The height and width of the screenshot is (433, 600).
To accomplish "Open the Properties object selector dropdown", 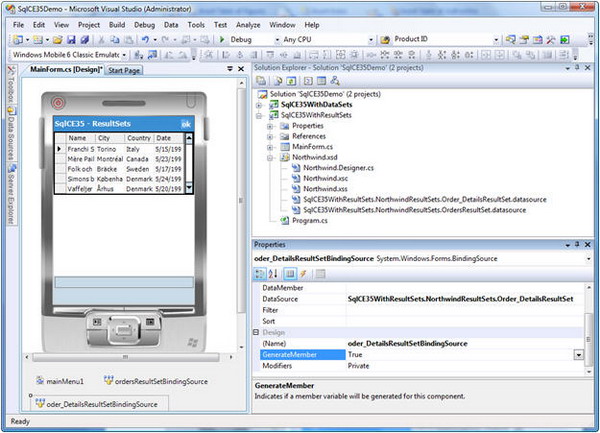I will pos(588,259).
